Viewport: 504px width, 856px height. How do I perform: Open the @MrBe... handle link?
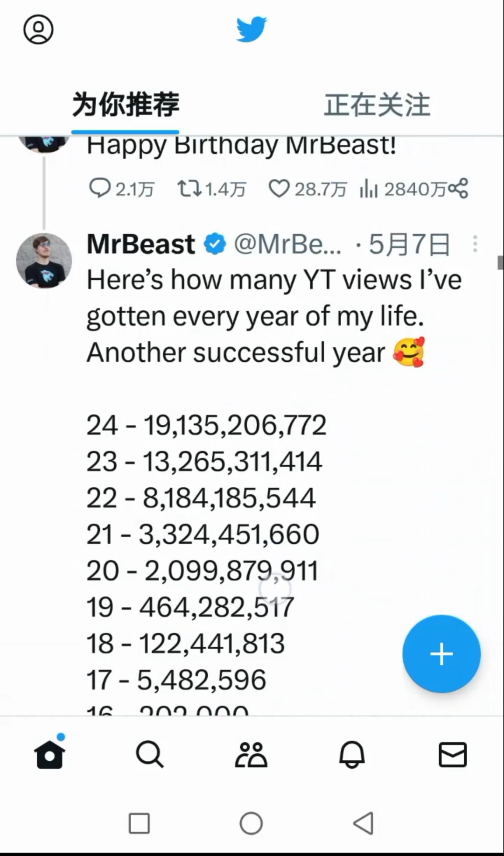pyautogui.click(x=287, y=244)
